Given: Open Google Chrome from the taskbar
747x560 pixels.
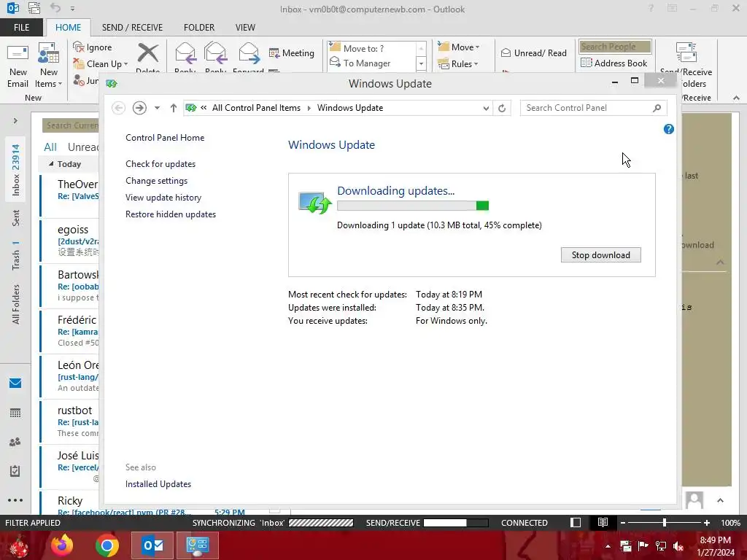Looking at the screenshot, I should [x=107, y=545].
